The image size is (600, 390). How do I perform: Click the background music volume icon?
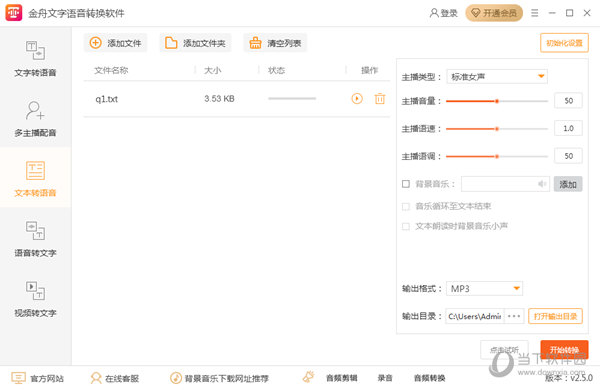[542, 184]
